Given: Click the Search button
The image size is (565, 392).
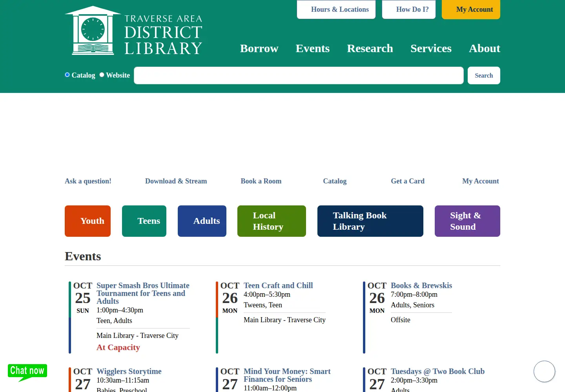Looking at the screenshot, I should coord(484,75).
